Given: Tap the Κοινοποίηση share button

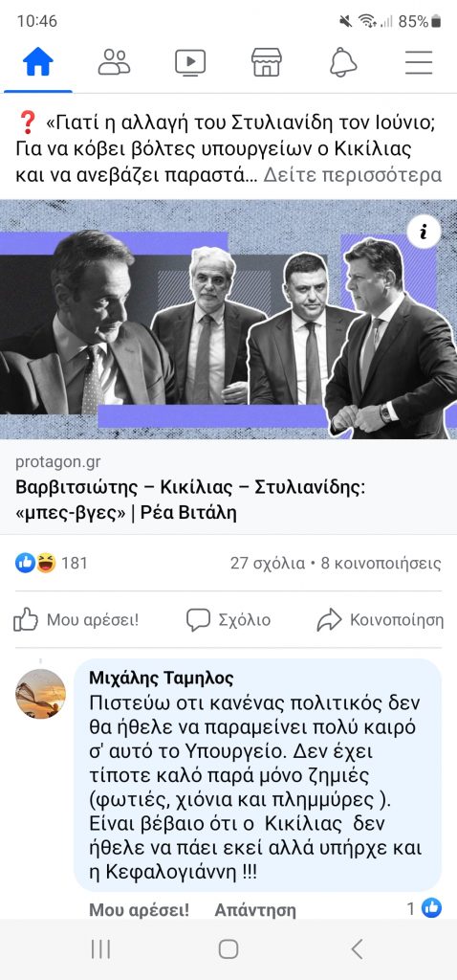Looking at the screenshot, I should tap(380, 620).
